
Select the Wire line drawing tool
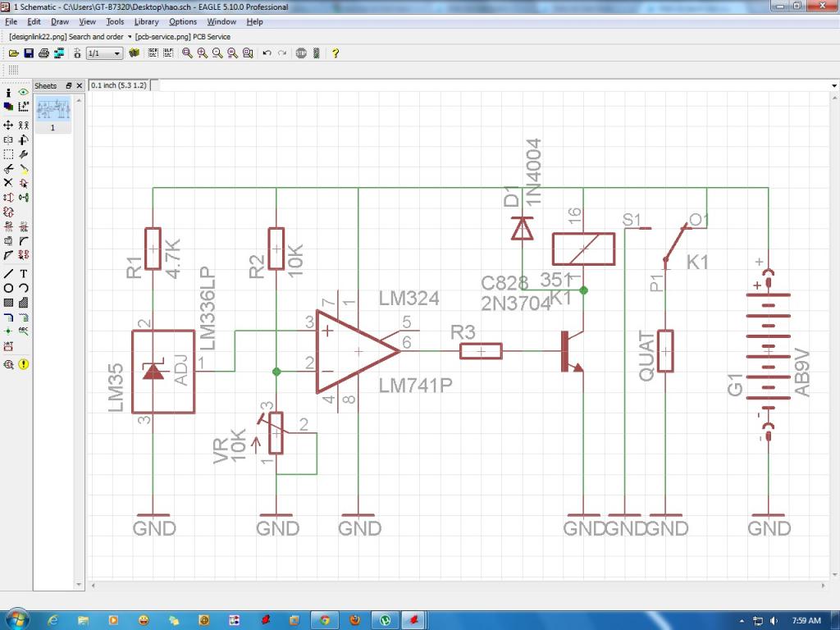pyautogui.click(x=8, y=273)
